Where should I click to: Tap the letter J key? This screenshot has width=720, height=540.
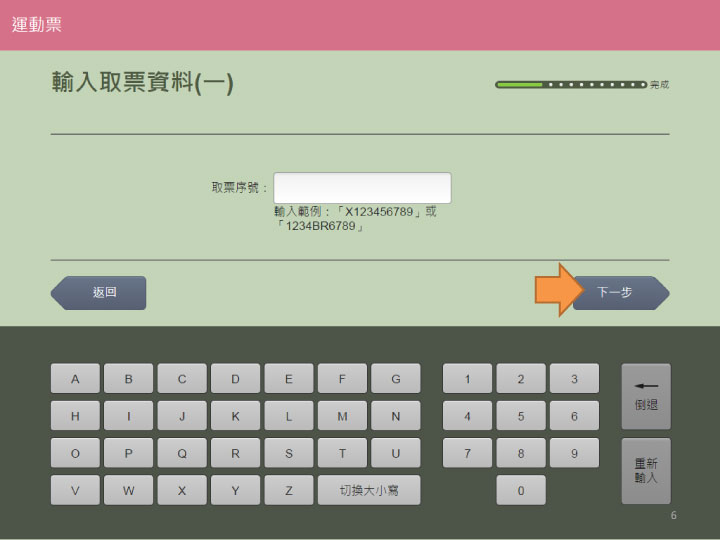182,416
